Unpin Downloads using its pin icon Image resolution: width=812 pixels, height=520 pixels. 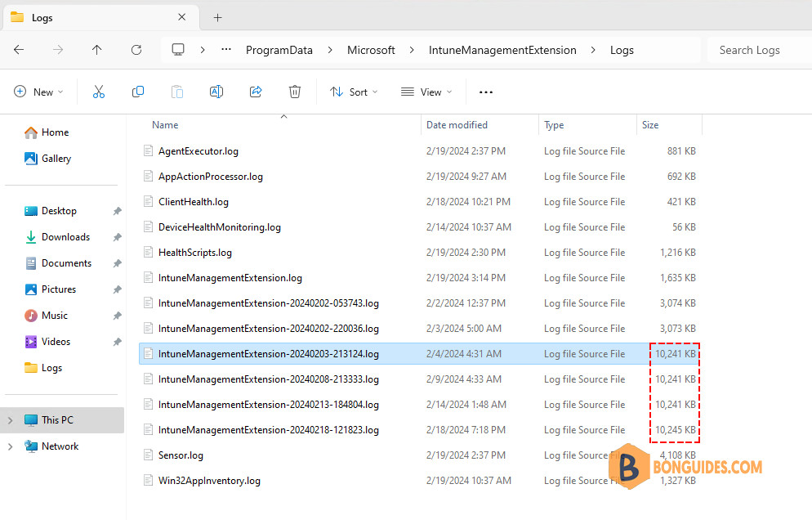click(x=117, y=237)
